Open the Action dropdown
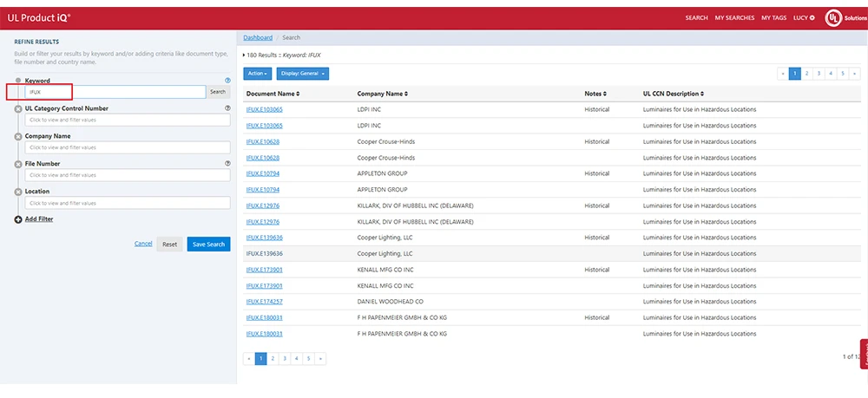Image resolution: width=868 pixels, height=398 pixels. (x=258, y=74)
